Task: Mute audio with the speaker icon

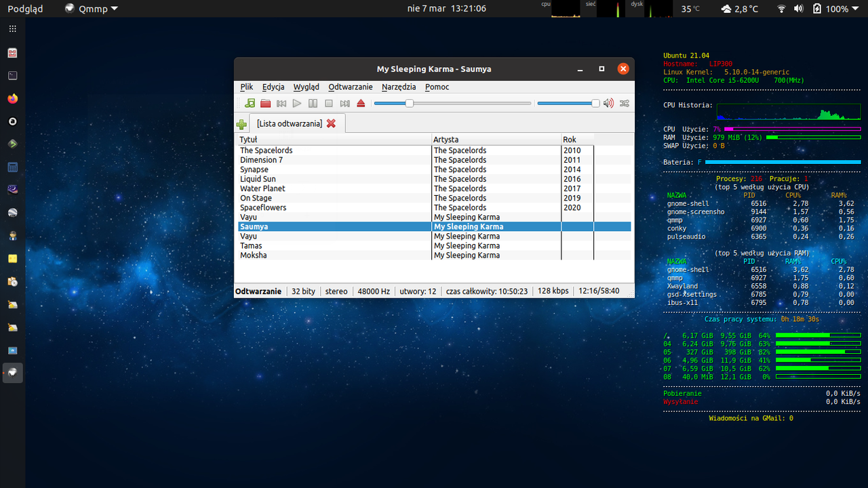Action: pyautogui.click(x=609, y=103)
